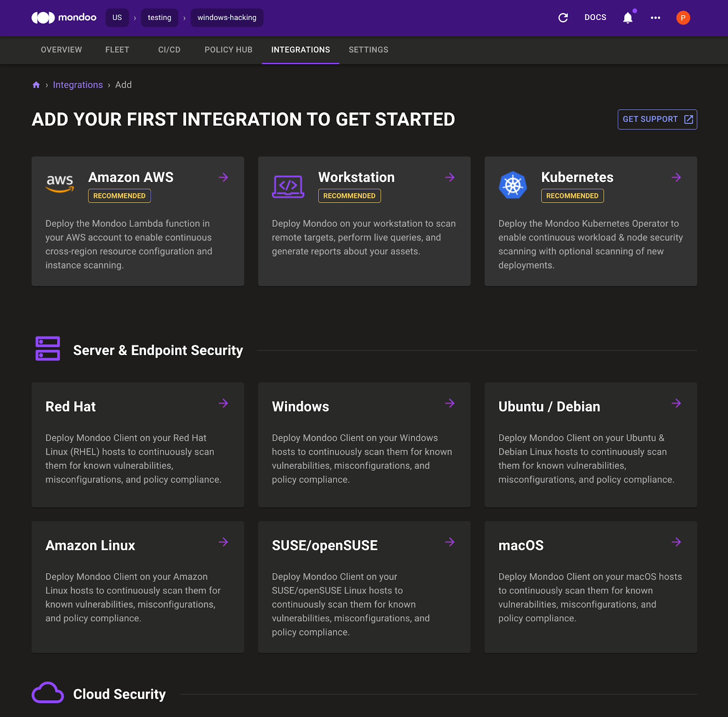Viewport: 728px width, 717px height.
Task: Click Recommended badge on Workstation
Action: 349,196
